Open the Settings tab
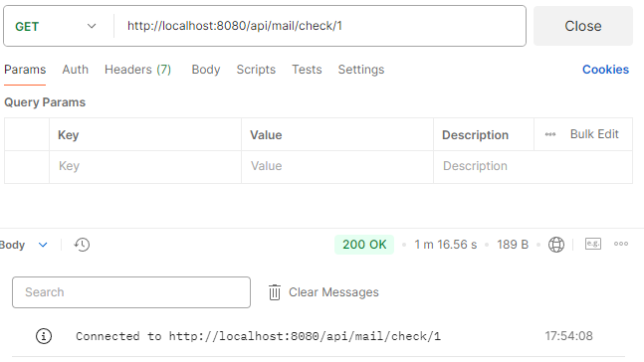Viewport: 644px width, 362px height. (361, 70)
